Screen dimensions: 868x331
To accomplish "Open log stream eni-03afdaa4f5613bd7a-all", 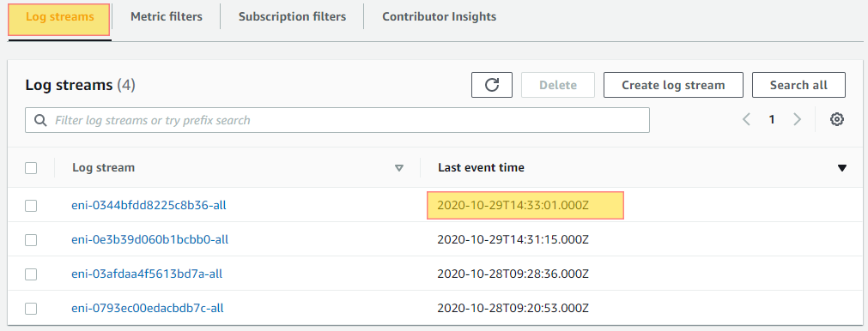I will point(148,274).
